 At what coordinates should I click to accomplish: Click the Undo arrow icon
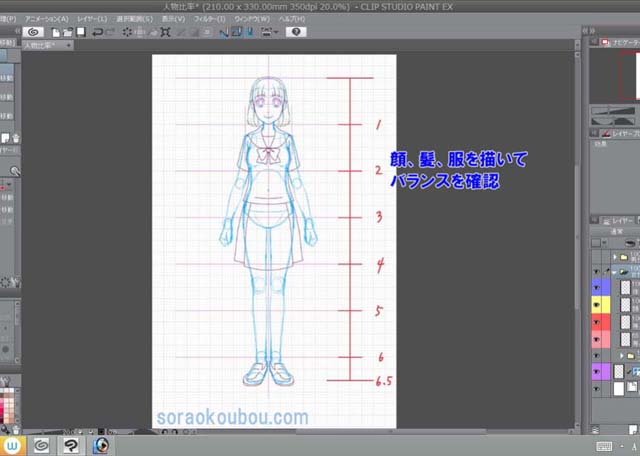[x=97, y=32]
